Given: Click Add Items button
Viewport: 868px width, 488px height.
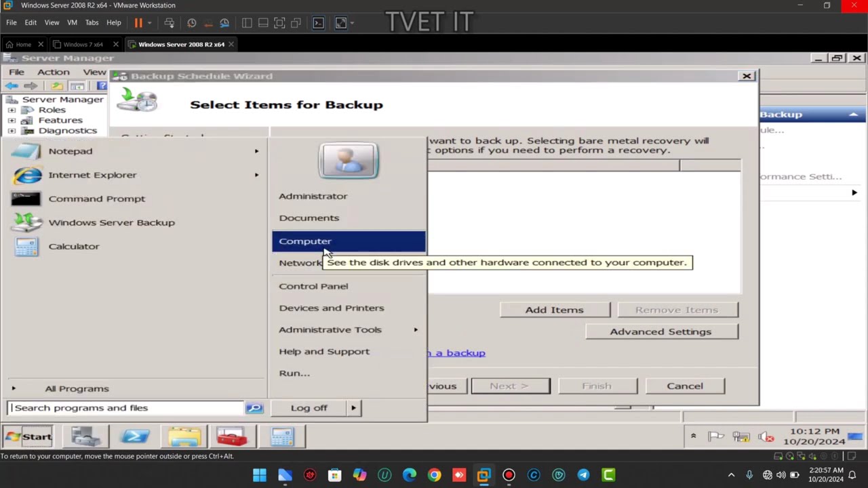Looking at the screenshot, I should (x=555, y=310).
